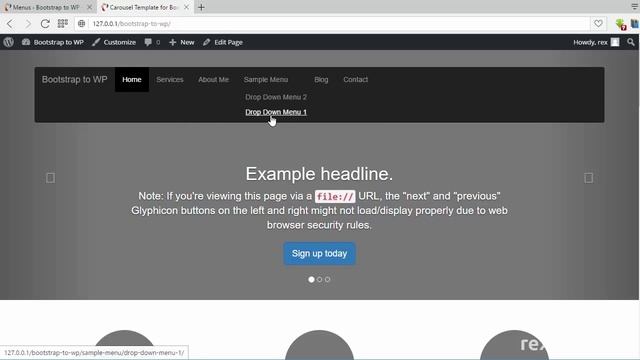Click Customize in the admin bar

[x=114, y=42]
